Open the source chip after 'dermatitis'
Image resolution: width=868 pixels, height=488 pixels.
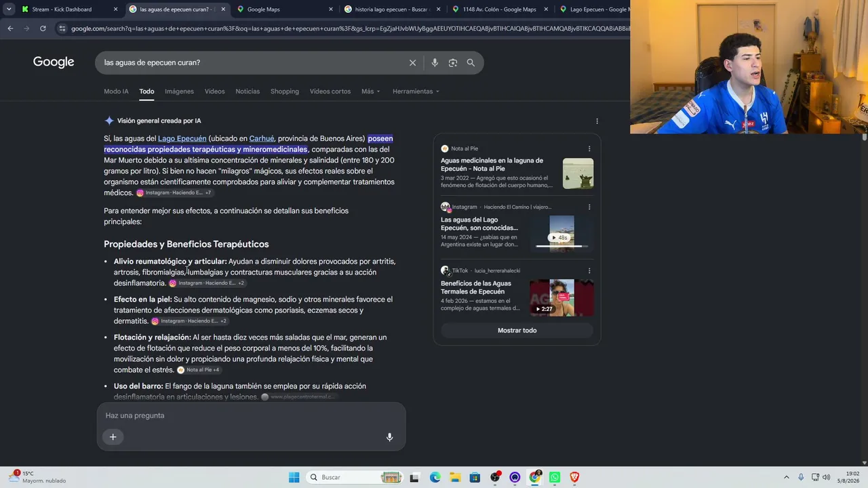coord(189,321)
